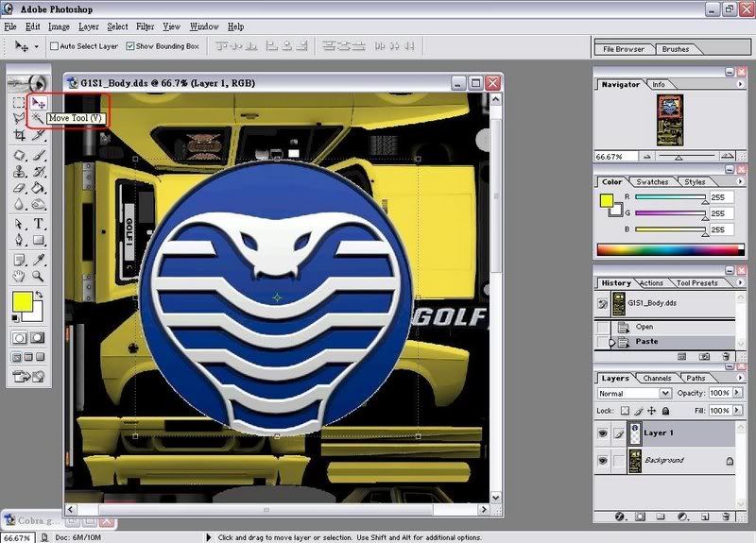756x543 pixels.
Task: Select the History Brush tool
Action: 39,172
